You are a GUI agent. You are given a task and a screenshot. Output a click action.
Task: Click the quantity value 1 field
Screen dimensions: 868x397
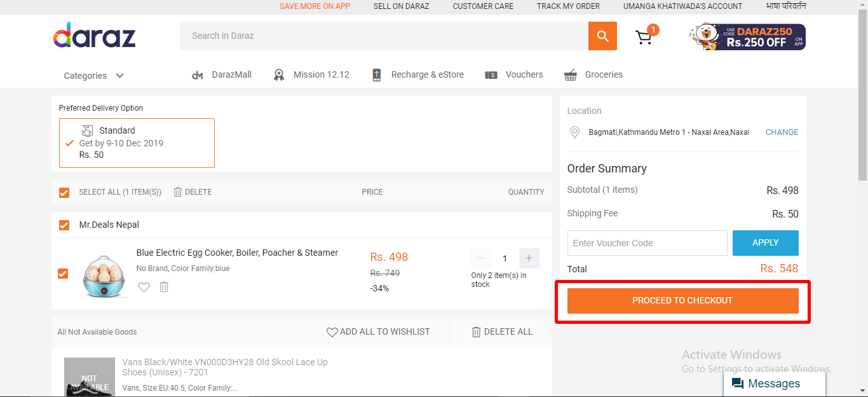[505, 258]
